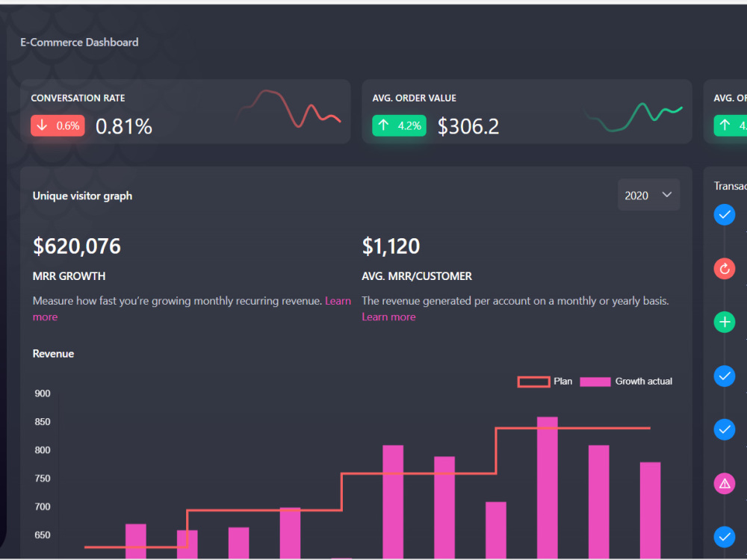The width and height of the screenshot is (747, 560).
Task: Click the $1,120 figure
Action: [391, 246]
